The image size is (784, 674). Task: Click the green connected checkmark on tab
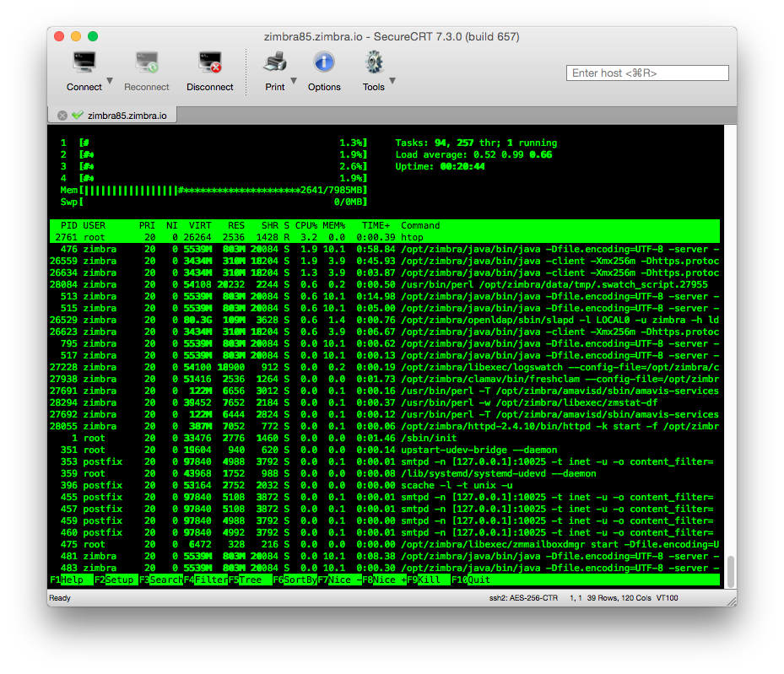coord(77,115)
